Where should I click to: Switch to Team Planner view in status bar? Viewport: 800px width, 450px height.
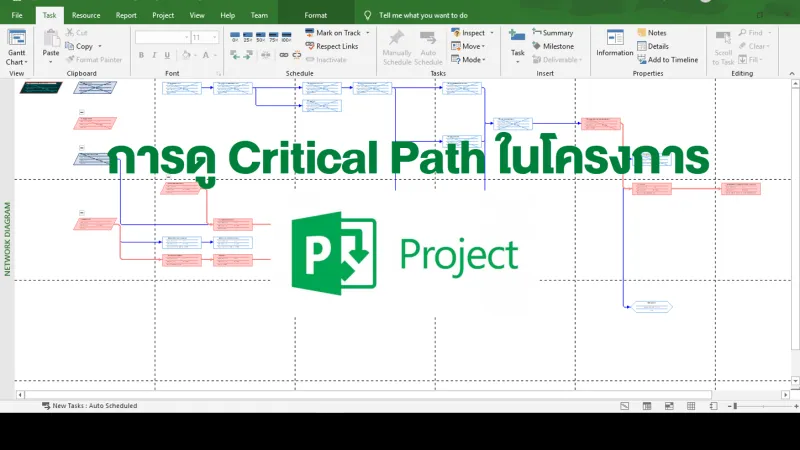click(669, 406)
